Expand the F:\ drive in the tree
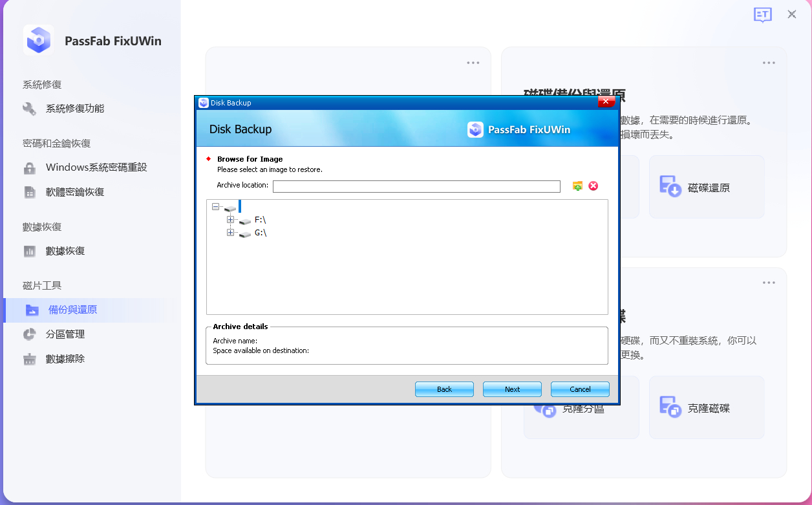Viewport: 812px width, 505px height. [x=231, y=220]
